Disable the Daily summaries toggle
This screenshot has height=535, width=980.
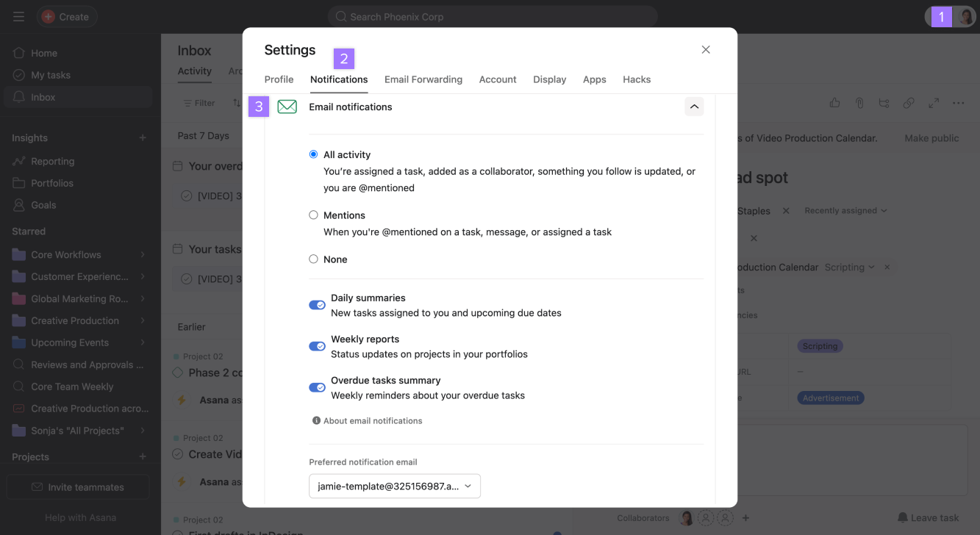coord(316,304)
